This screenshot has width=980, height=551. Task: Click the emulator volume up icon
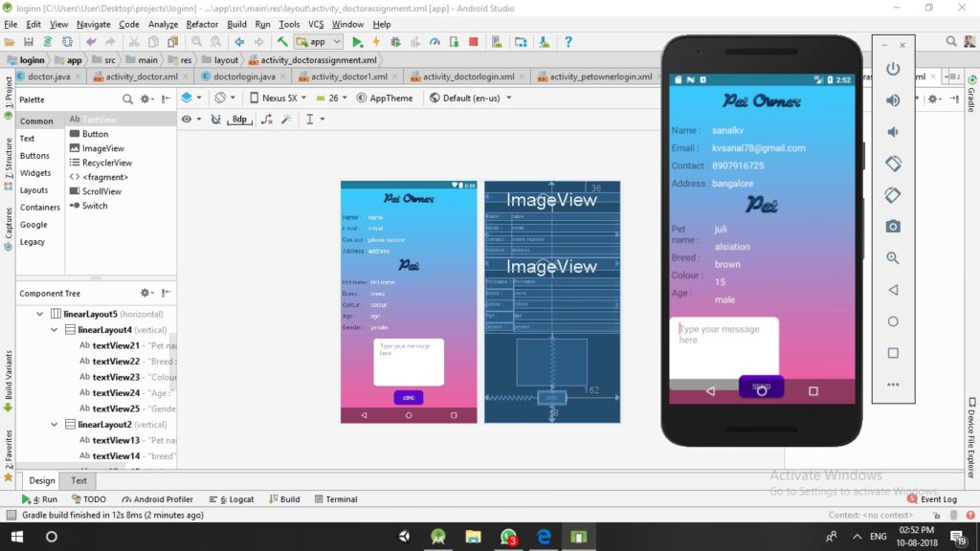point(893,100)
